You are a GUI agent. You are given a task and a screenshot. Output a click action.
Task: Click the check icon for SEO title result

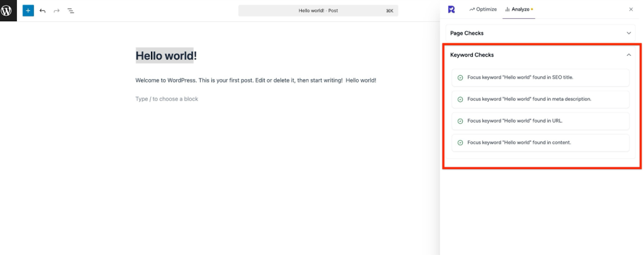(x=460, y=78)
